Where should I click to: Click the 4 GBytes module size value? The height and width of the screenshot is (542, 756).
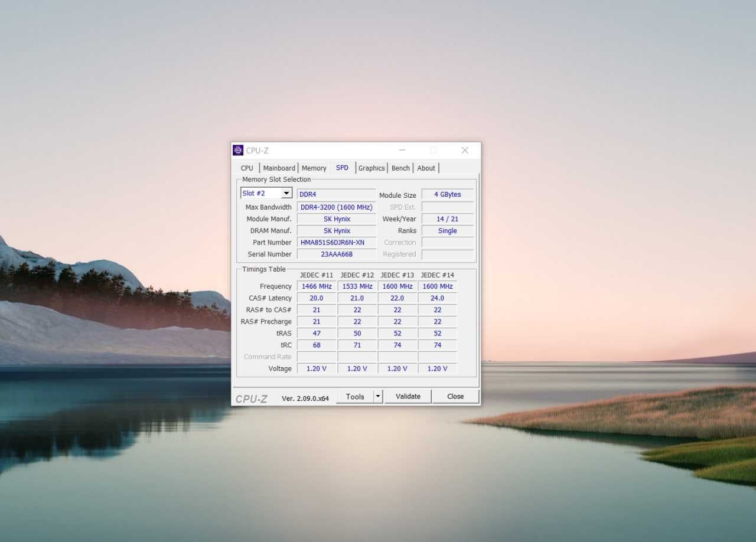point(447,194)
